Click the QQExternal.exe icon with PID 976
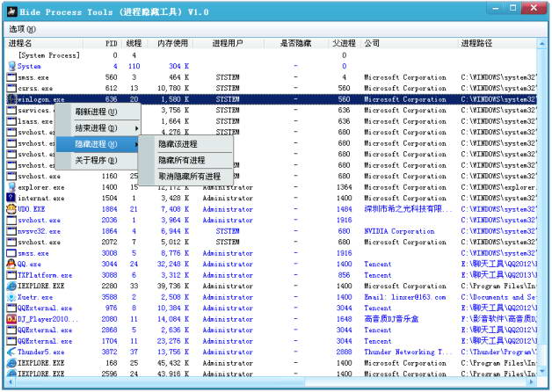The height and width of the screenshot is (392, 552). (11, 309)
